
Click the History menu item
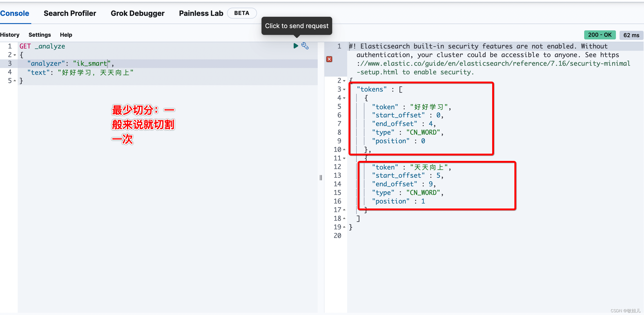click(x=10, y=34)
